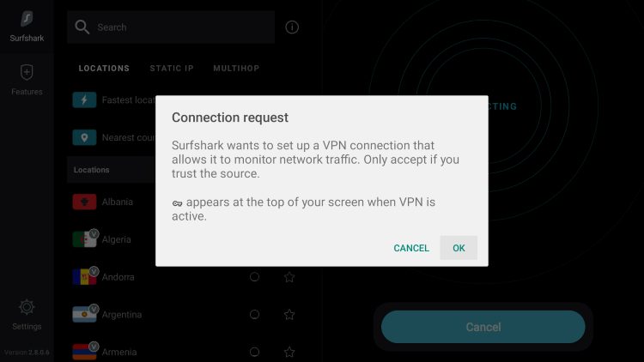Click the Surfshark logo in sidebar
This screenshot has height=362, width=644.
tap(27, 19)
